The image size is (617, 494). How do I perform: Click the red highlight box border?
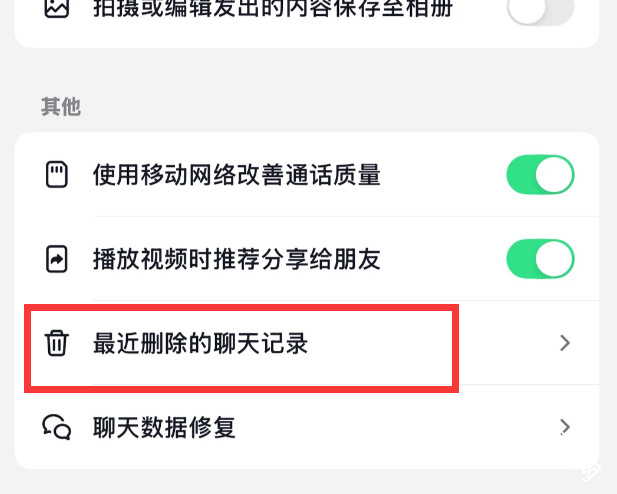457,350
